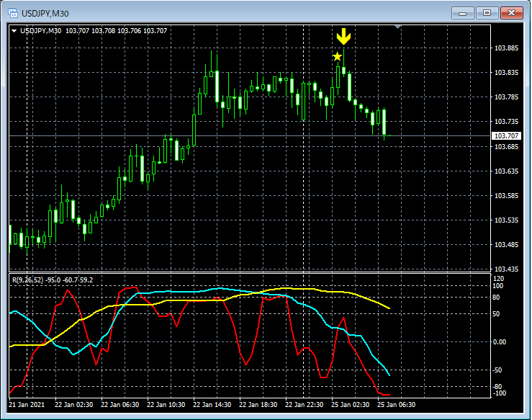Image resolution: width=532 pixels, height=420 pixels.
Task: Click the 21 Jan 2021 date label
Action: [x=27, y=405]
